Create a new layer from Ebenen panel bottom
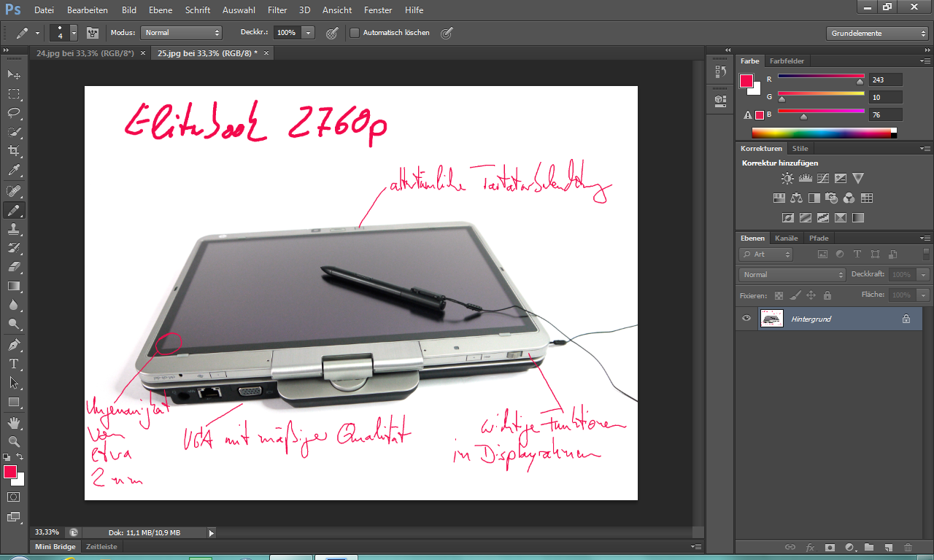This screenshot has height=560, width=934. pyautogui.click(x=888, y=547)
